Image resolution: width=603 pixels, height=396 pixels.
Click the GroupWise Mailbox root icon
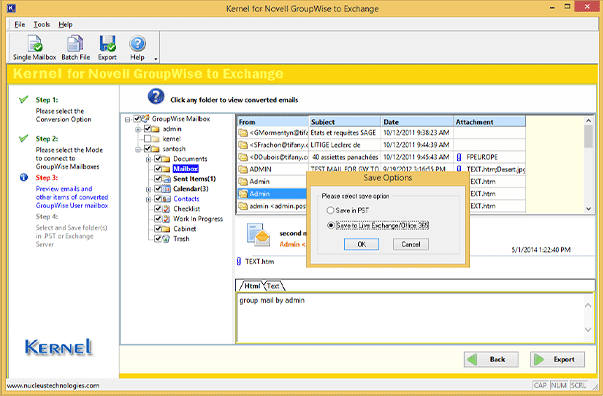[145, 119]
